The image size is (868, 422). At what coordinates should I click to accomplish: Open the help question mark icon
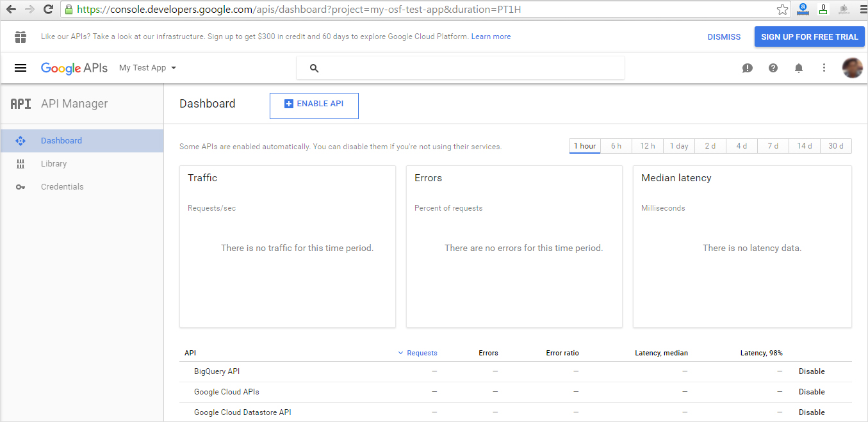(773, 68)
